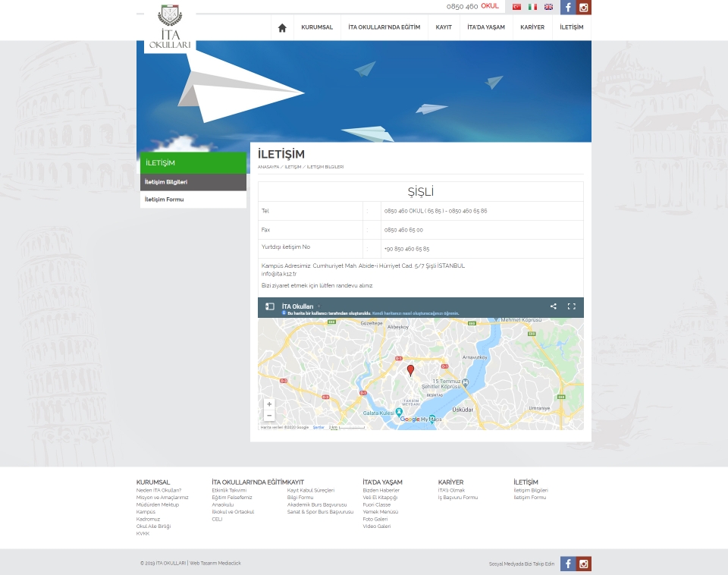Expand the İTA'DA YAŞAM menu
This screenshot has height=575, width=728.
486,27
